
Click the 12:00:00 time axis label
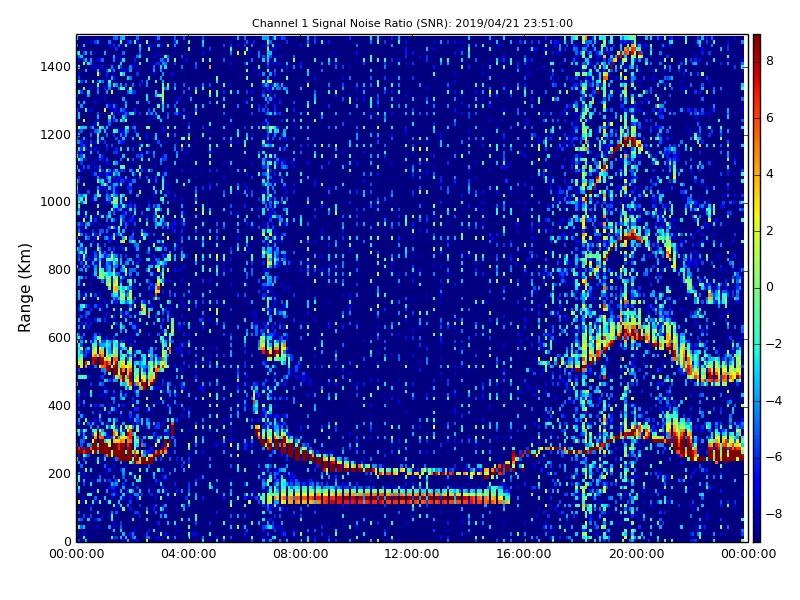tap(412, 554)
